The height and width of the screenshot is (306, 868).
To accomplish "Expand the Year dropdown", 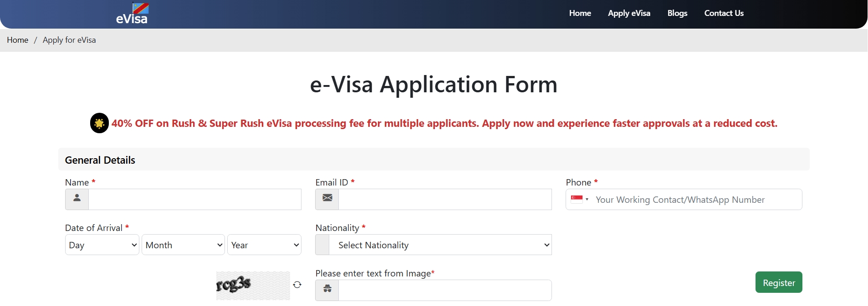I will pyautogui.click(x=264, y=245).
